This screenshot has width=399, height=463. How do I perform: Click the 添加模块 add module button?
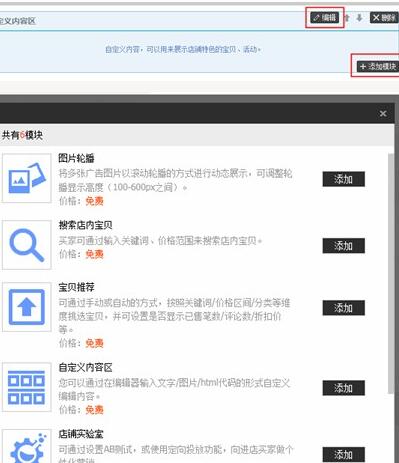click(378, 66)
